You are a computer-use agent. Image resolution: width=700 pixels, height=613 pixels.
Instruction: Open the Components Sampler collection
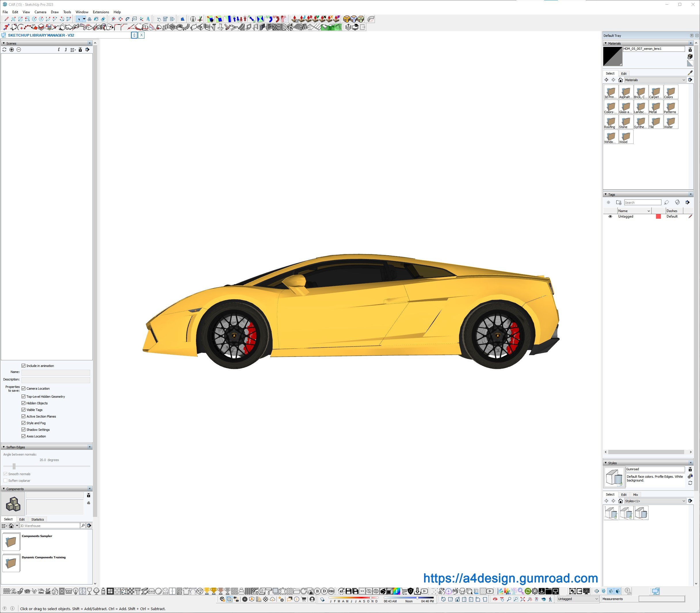pyautogui.click(x=11, y=542)
